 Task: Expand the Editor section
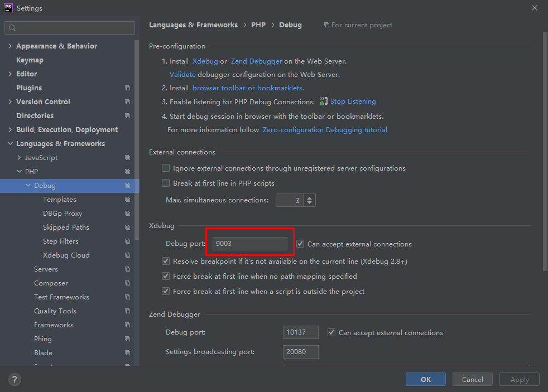tap(10, 74)
